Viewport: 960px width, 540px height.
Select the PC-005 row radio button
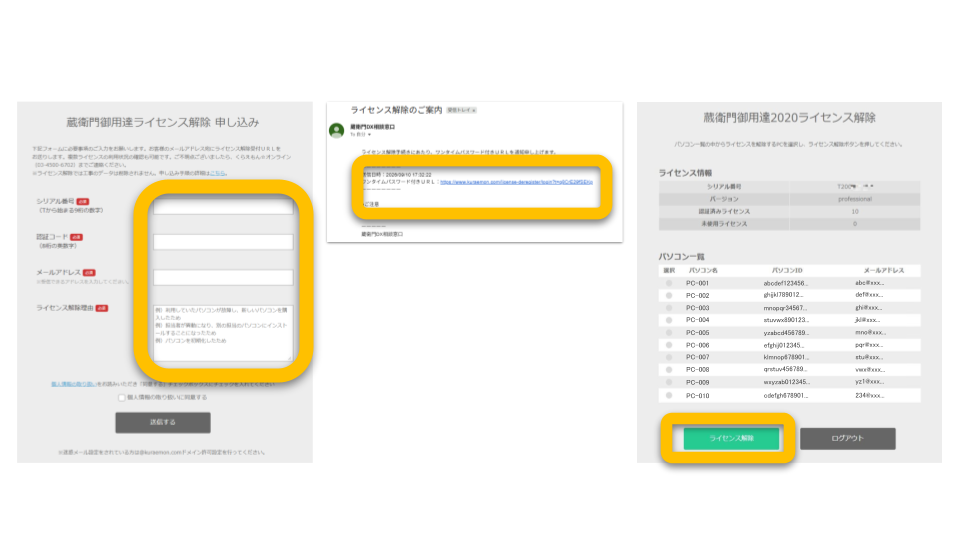click(669, 332)
